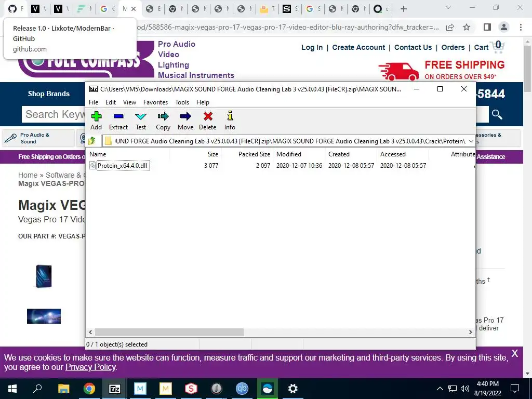
Task: Click the site search magnifier icon
Action: (497, 115)
